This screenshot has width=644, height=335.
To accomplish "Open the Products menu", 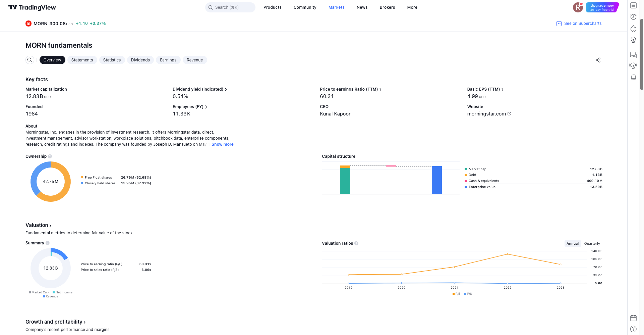I will coord(273,7).
